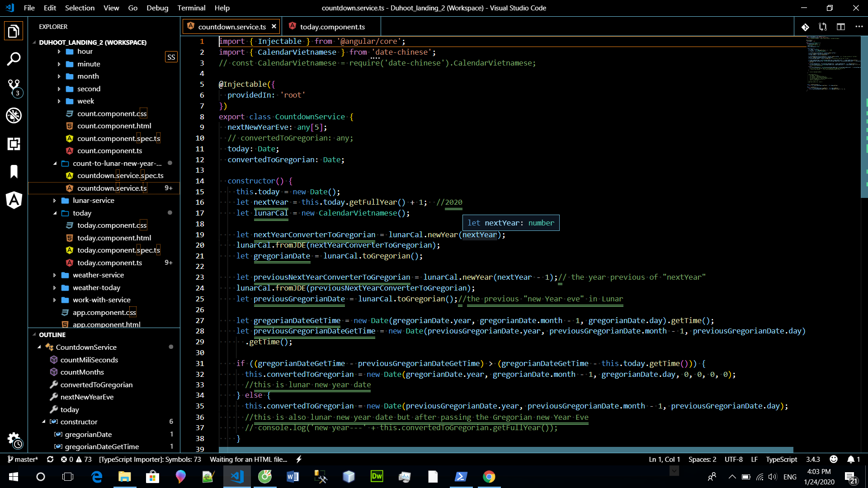
Task: Click the split editor right icon
Action: 840,27
